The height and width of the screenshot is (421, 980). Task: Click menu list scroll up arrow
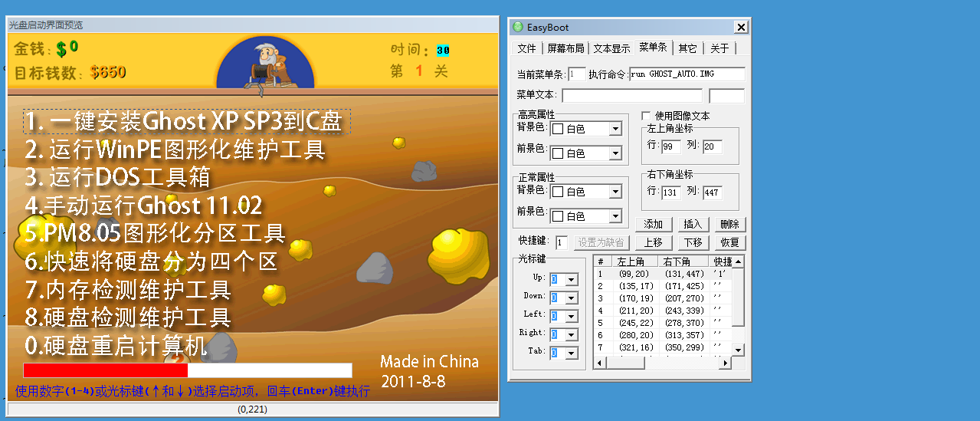tap(739, 261)
